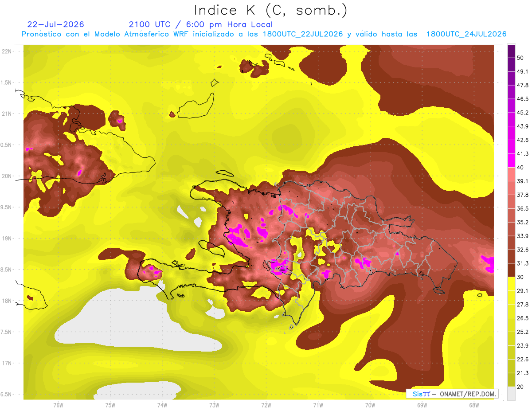Click colorbar value '41.3'

pos(523,154)
